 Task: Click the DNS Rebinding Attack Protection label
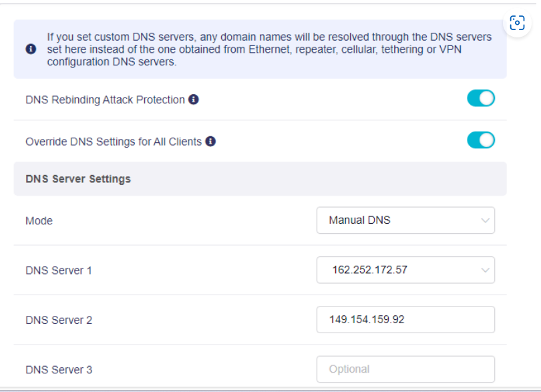tap(106, 100)
